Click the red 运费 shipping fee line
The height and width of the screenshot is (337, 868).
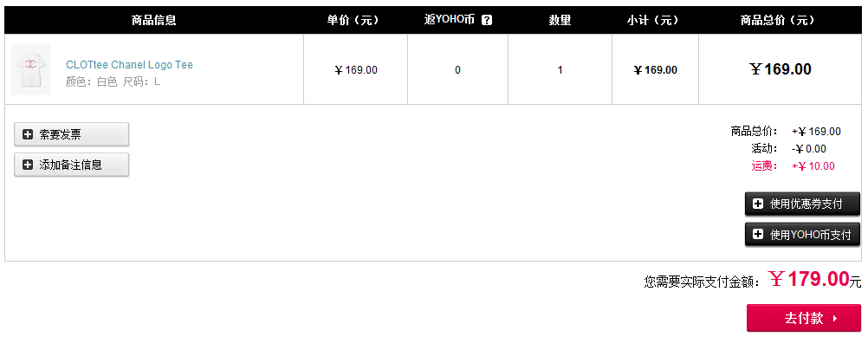coord(794,166)
